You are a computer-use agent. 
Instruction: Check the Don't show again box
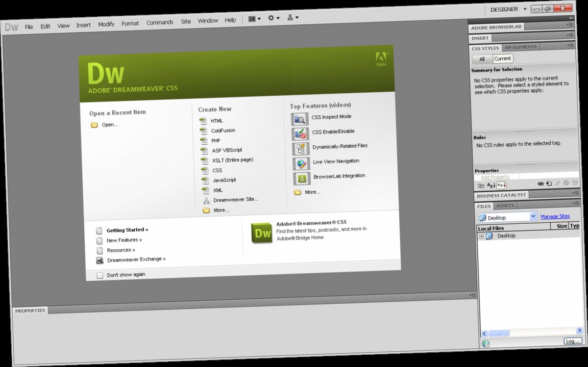click(x=100, y=276)
